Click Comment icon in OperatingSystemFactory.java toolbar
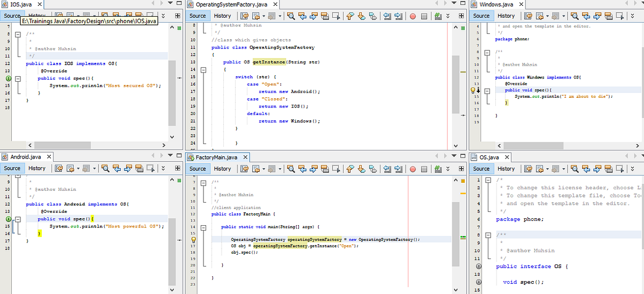 (438, 16)
